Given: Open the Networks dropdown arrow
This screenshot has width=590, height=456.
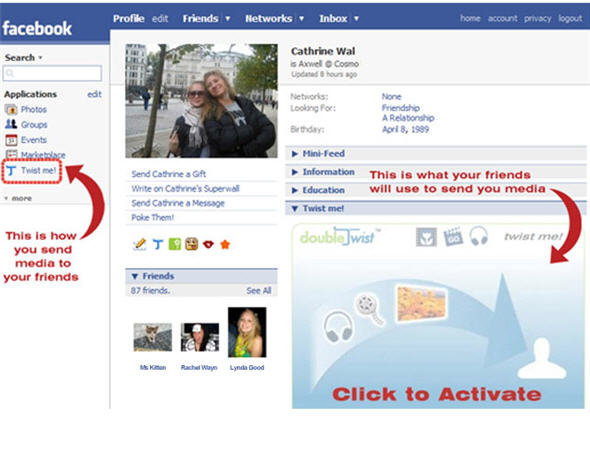Looking at the screenshot, I should click(301, 18).
